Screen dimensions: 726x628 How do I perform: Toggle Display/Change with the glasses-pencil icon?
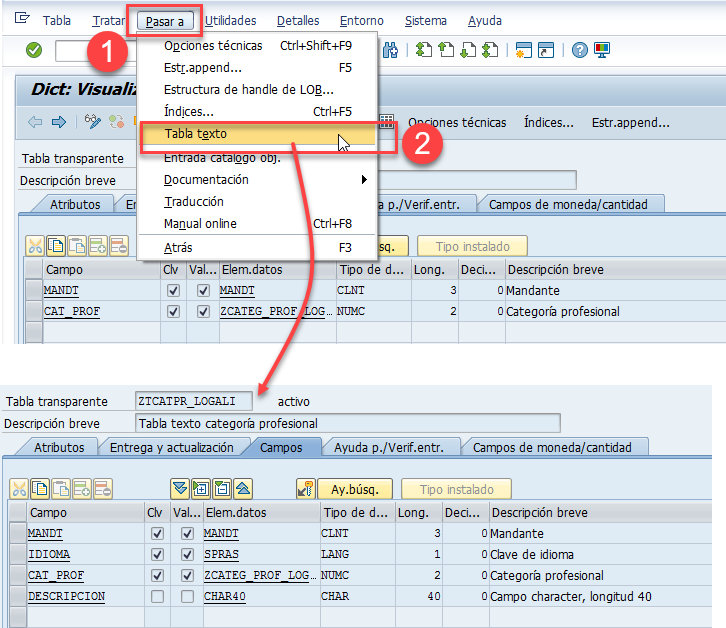coord(93,121)
